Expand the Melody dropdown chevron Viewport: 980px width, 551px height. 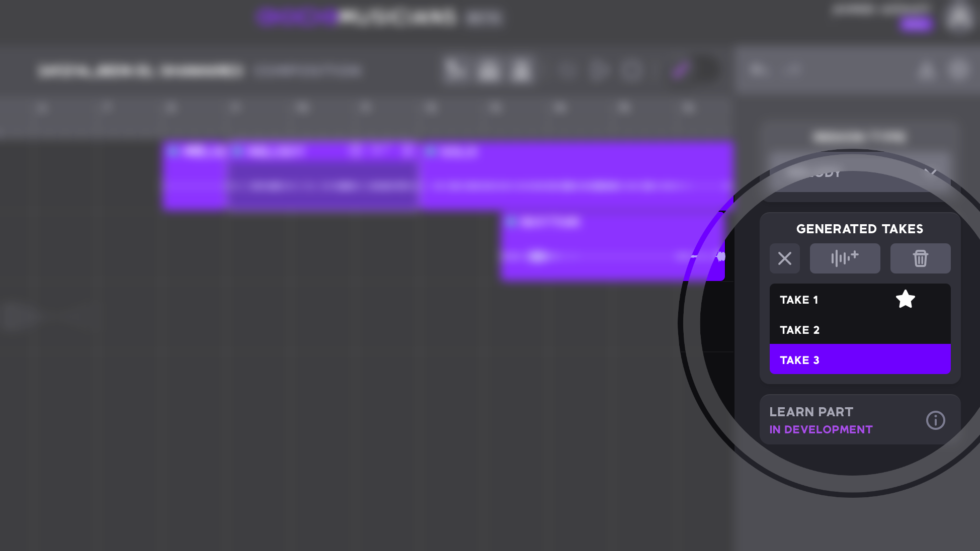(x=931, y=172)
